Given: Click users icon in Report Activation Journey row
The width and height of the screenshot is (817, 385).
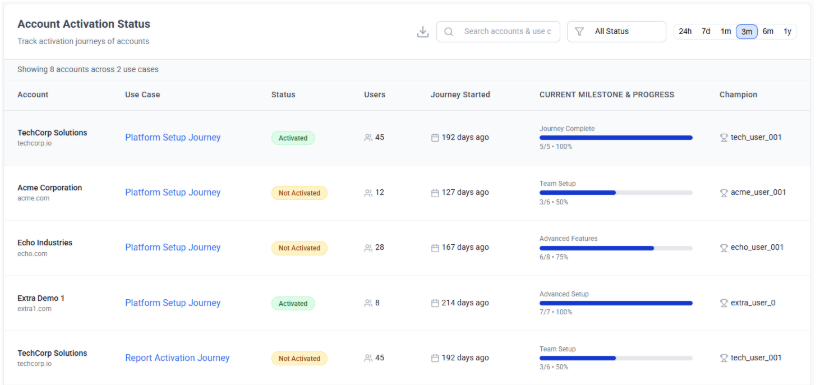Looking at the screenshot, I should click(x=368, y=358).
